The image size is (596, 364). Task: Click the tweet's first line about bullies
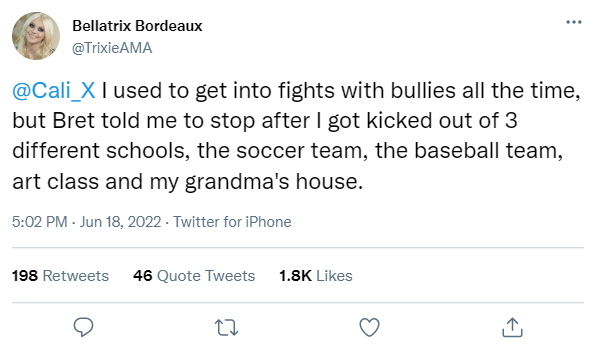tap(296, 91)
